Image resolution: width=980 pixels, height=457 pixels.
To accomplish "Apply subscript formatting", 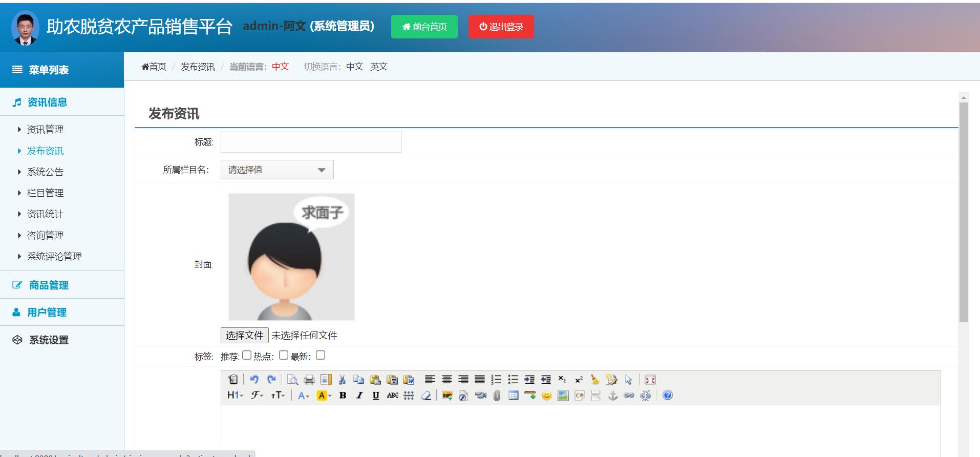I will [x=562, y=380].
